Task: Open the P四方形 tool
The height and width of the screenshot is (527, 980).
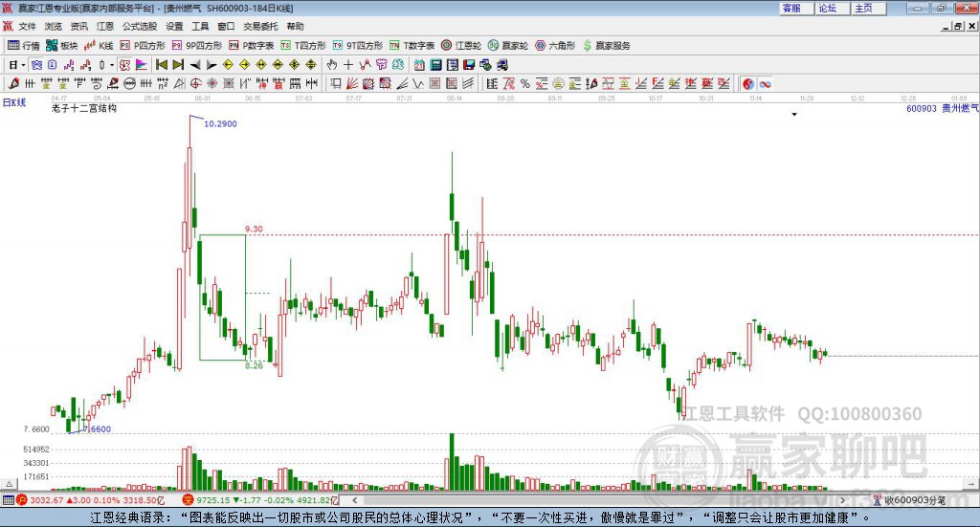Action: coord(143,46)
